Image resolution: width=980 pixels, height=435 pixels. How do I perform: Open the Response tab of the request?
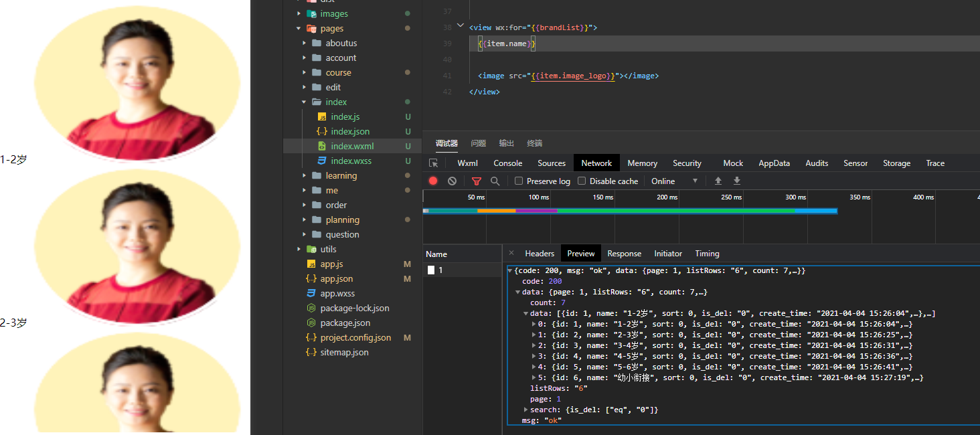pos(624,254)
